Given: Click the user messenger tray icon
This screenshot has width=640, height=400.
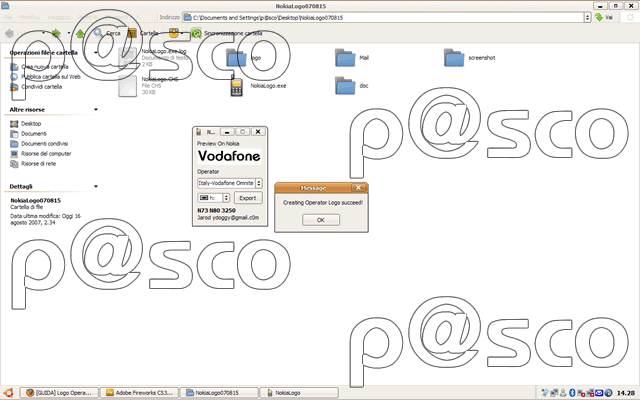Looking at the screenshot, I should pos(563,393).
